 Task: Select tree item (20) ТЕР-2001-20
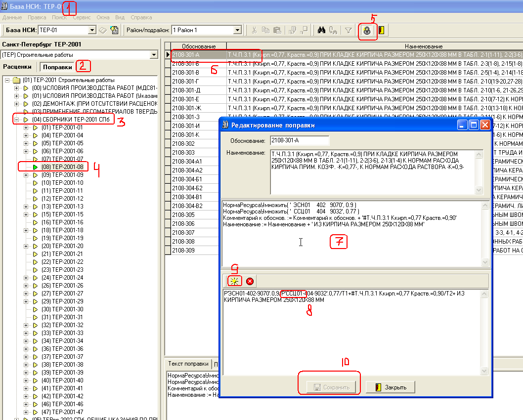click(62, 246)
